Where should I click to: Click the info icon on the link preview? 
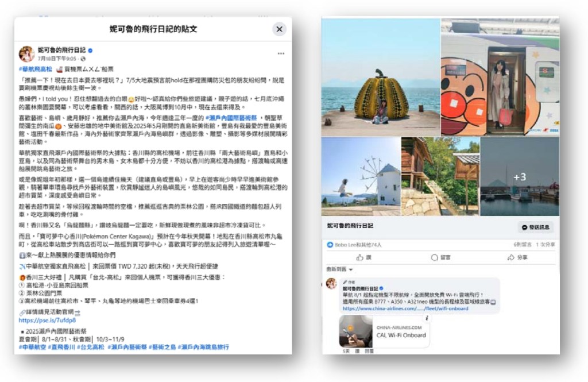(x=427, y=318)
